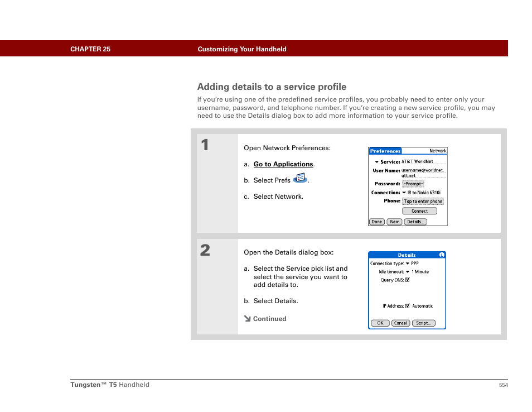Click the Prefs icon beside Select Prefs
Image resolution: width=532 pixels, height=412 pixels.
point(300,178)
